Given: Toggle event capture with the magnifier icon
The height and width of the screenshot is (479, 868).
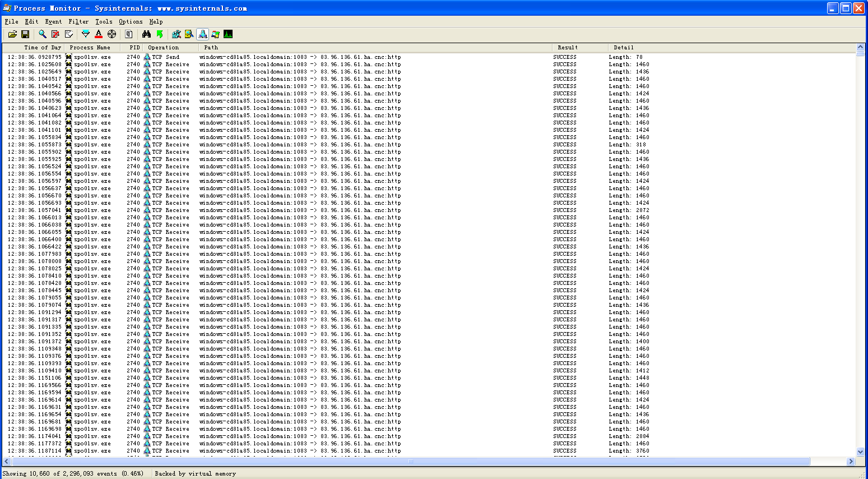Looking at the screenshot, I should (43, 34).
